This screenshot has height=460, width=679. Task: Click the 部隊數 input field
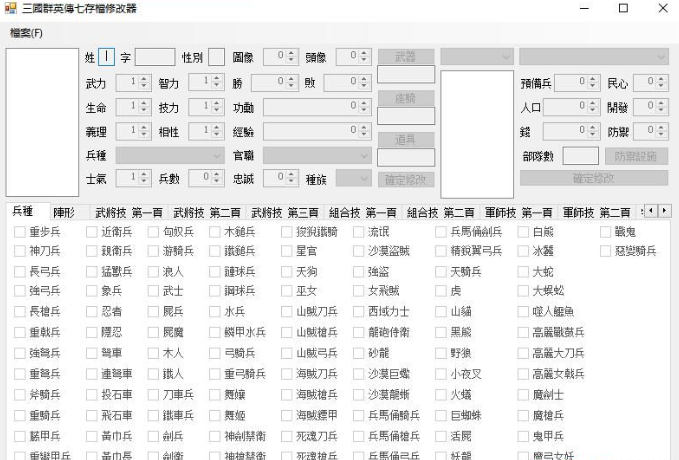point(580,156)
